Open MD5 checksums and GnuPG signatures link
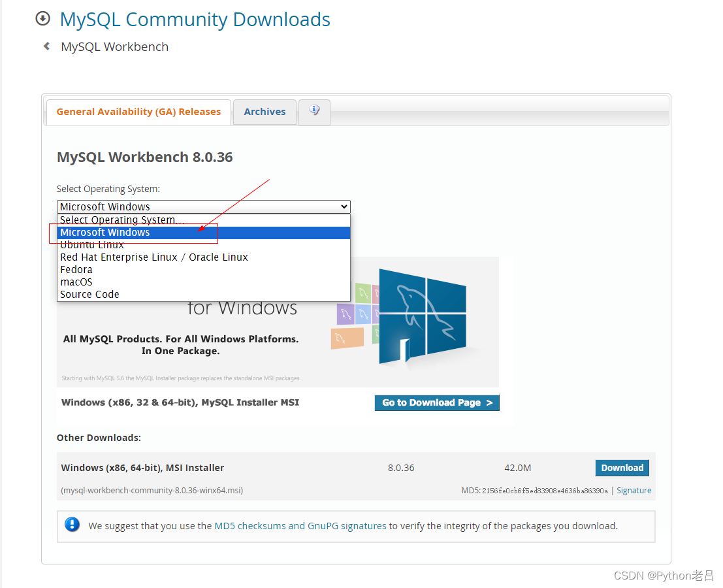Screen dimensions: 723x588 300,526
